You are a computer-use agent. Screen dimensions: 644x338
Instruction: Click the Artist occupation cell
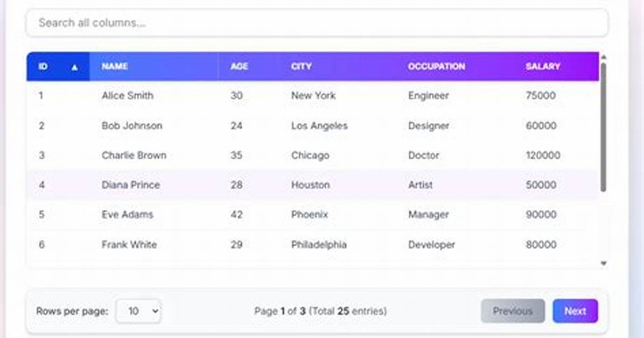[x=420, y=185]
